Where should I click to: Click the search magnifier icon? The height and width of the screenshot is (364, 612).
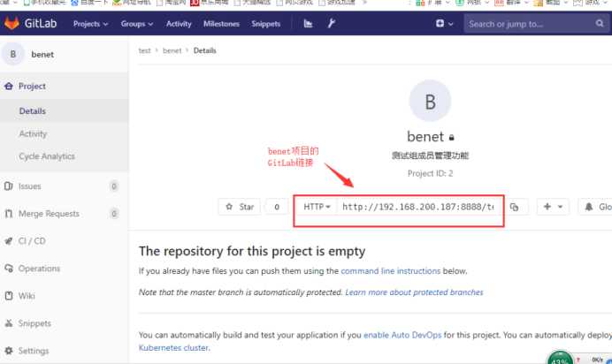click(x=600, y=23)
